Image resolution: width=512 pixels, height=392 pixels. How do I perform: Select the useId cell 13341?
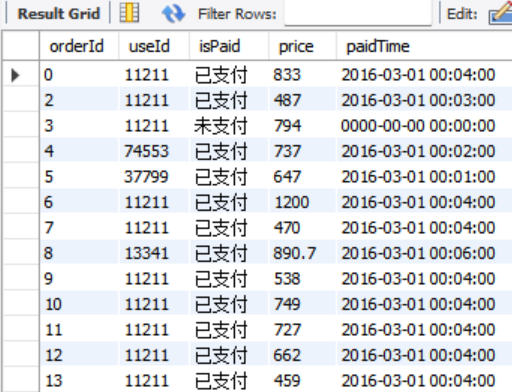click(x=153, y=253)
